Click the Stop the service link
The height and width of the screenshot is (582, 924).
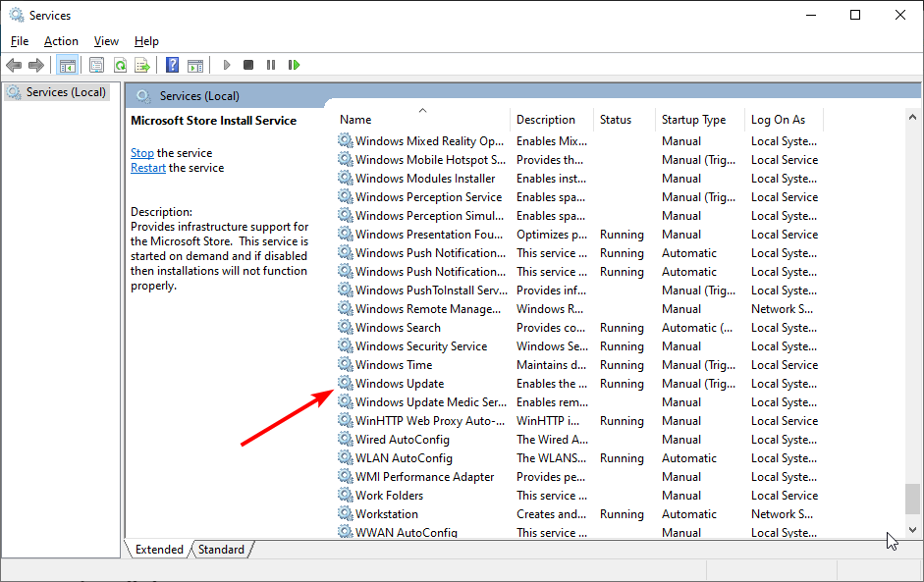coord(142,153)
